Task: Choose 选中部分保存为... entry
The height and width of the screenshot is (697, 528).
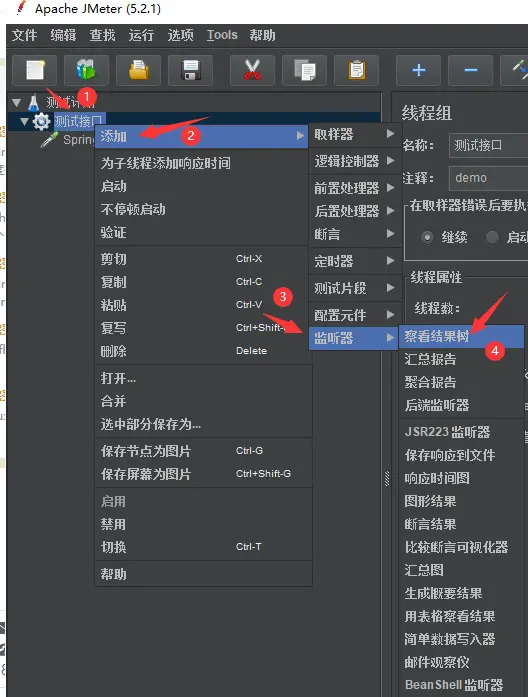Action: [204, 425]
